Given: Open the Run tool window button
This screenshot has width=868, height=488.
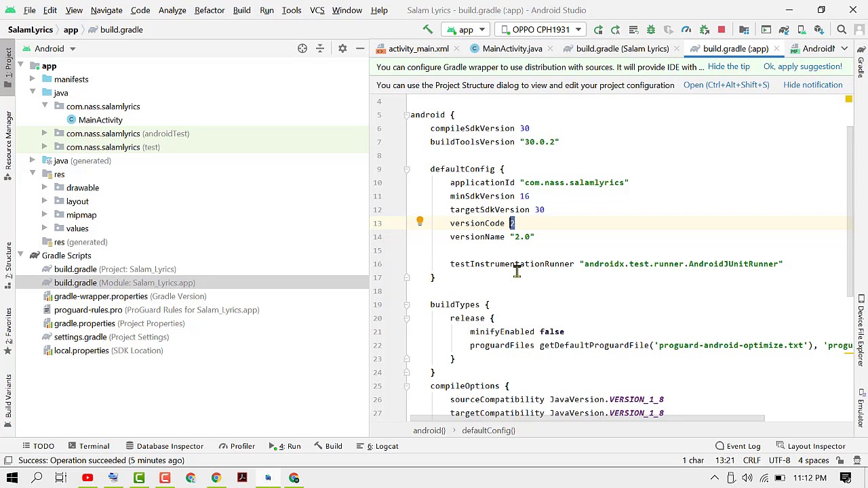Looking at the screenshot, I should (286, 446).
